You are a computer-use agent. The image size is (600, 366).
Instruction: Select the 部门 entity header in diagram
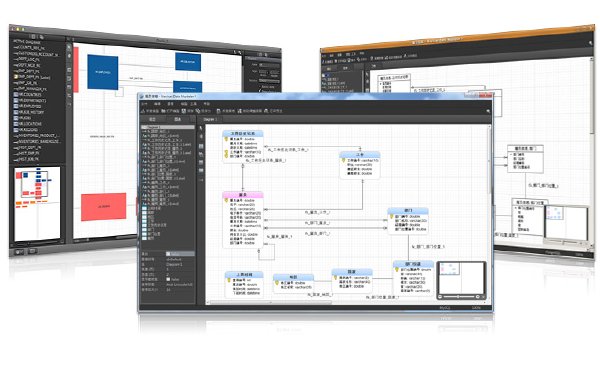408,211
